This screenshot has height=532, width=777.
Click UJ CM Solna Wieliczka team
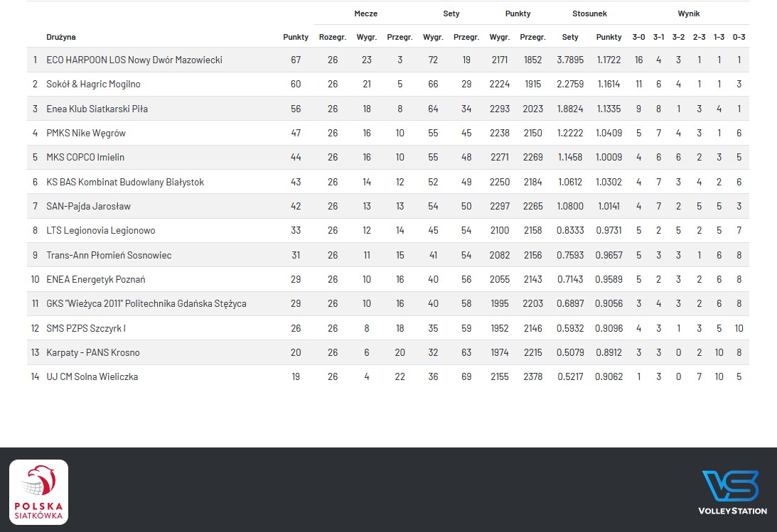[x=92, y=376]
